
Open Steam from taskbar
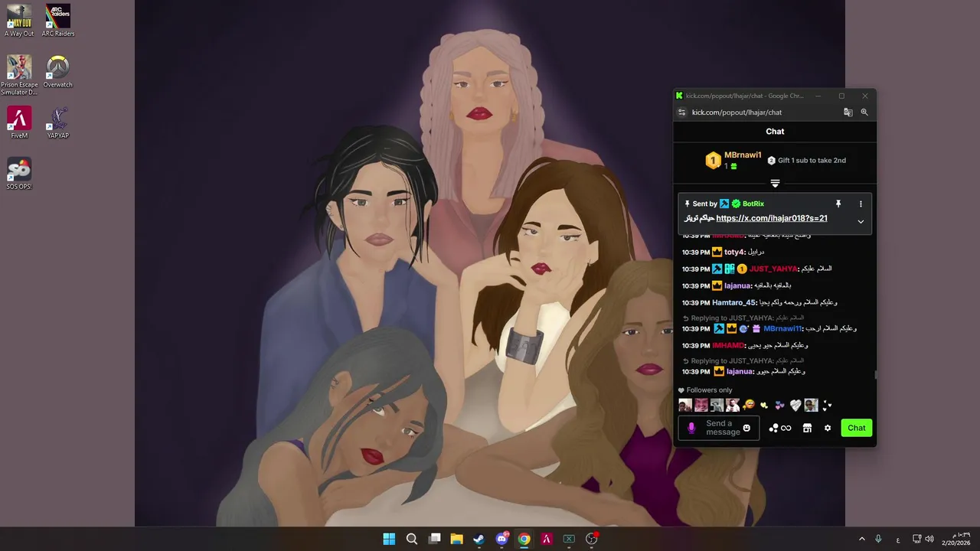479,539
